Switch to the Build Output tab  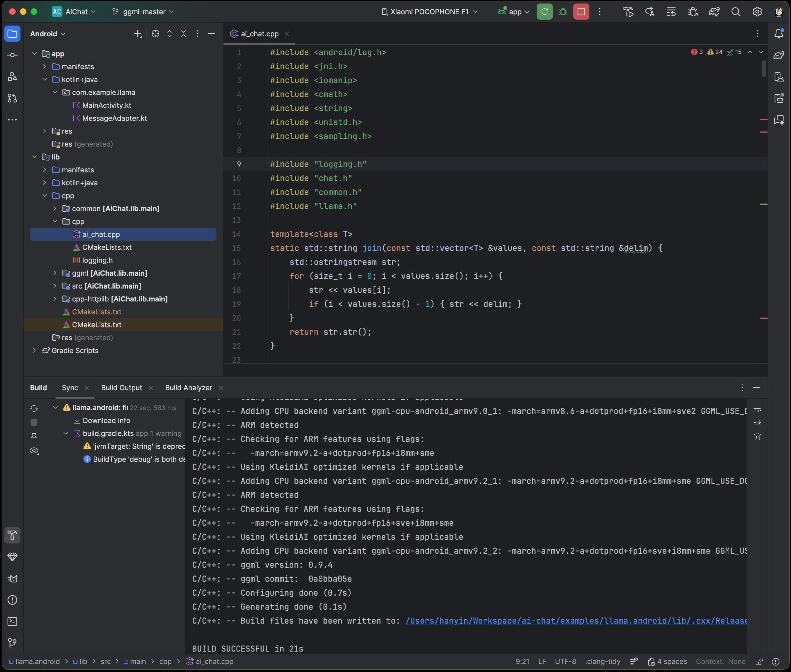122,387
